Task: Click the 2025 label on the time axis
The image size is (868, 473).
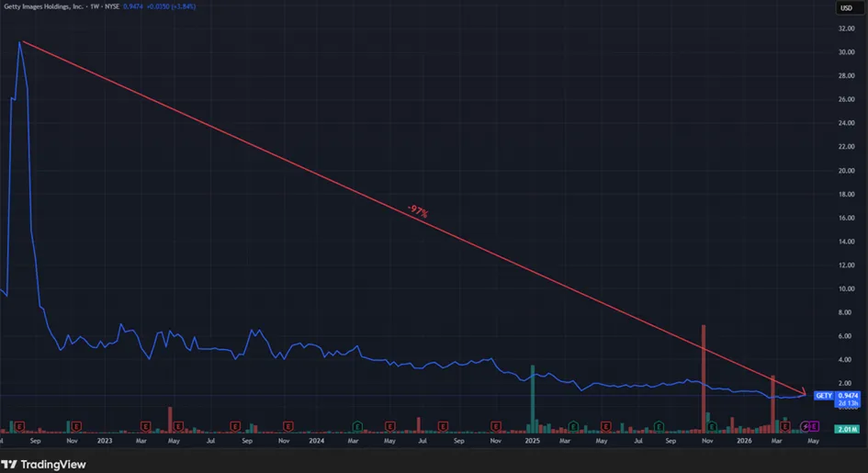Action: point(532,441)
